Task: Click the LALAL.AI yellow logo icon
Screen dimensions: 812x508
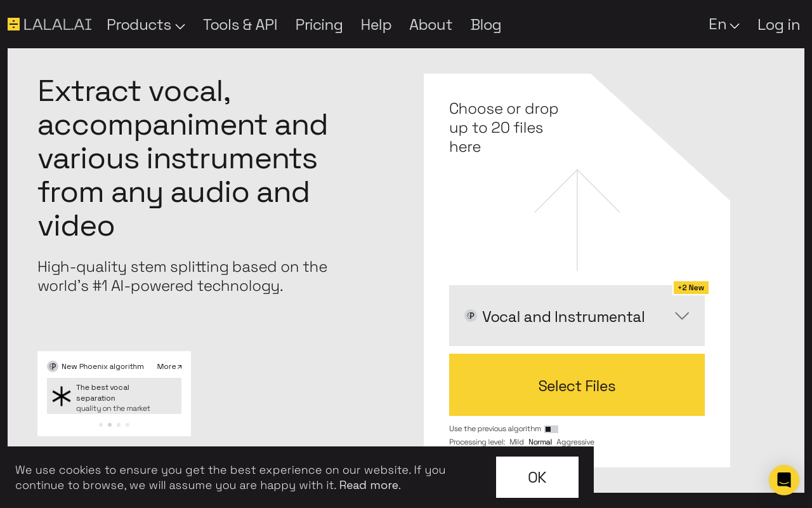Action: point(13,24)
